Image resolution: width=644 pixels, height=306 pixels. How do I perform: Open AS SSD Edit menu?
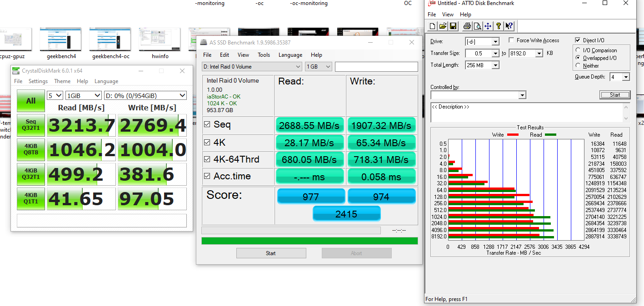(225, 55)
